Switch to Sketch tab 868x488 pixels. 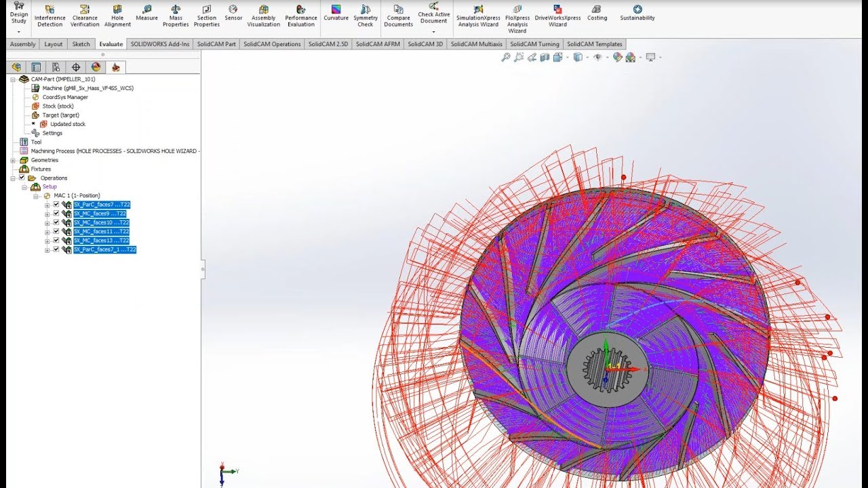pyautogui.click(x=81, y=44)
